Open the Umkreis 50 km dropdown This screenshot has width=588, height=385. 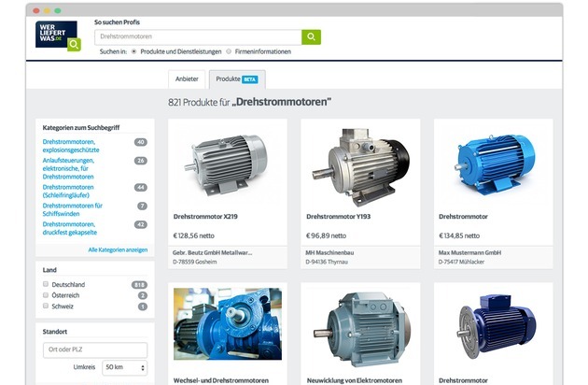(x=124, y=368)
